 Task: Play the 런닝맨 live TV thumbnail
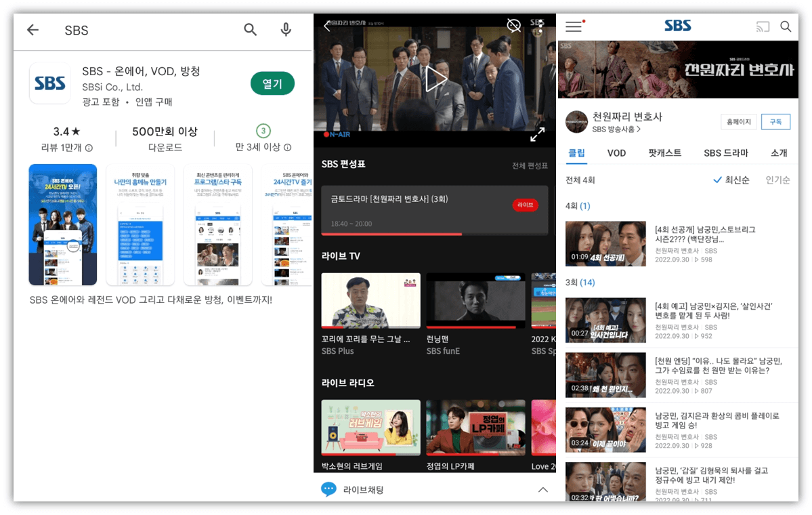point(475,300)
